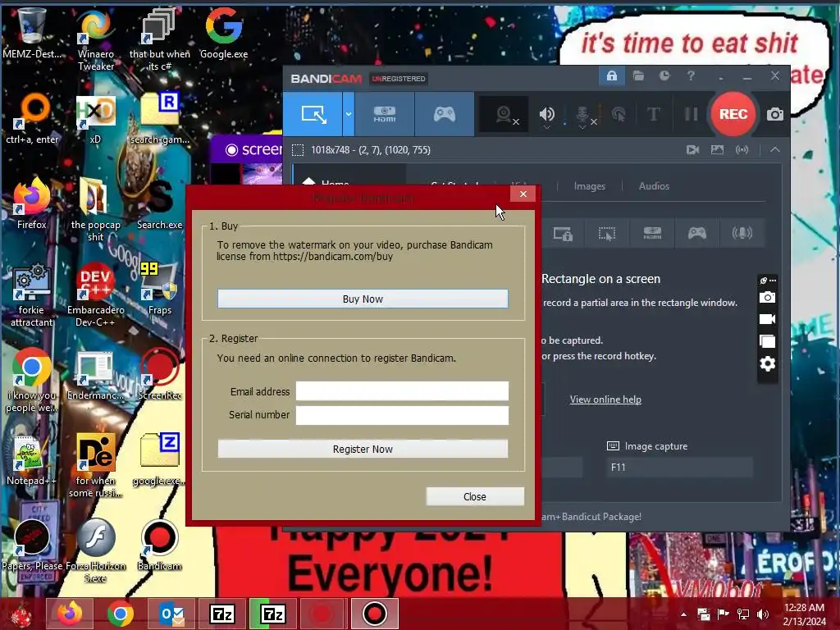Open Bandicam desktop shortcut

point(159,546)
